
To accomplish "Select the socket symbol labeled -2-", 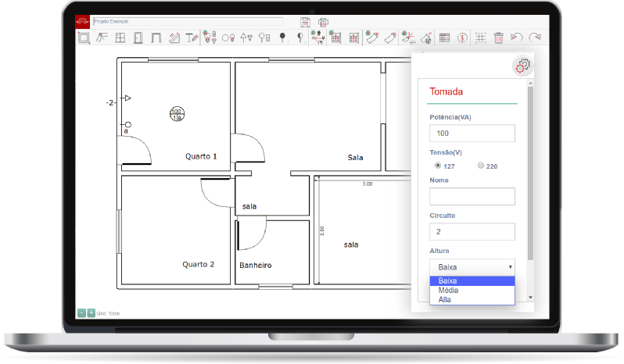I will 125,98.
